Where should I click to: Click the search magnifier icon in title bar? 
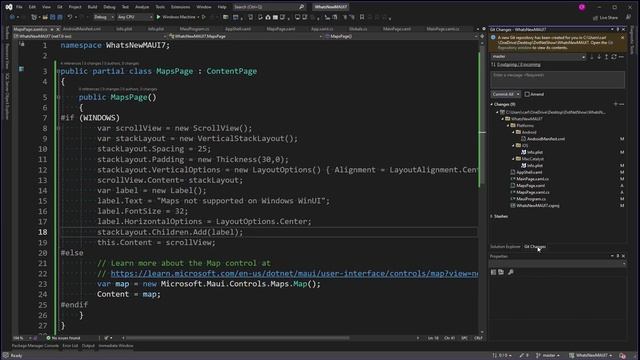click(x=302, y=7)
